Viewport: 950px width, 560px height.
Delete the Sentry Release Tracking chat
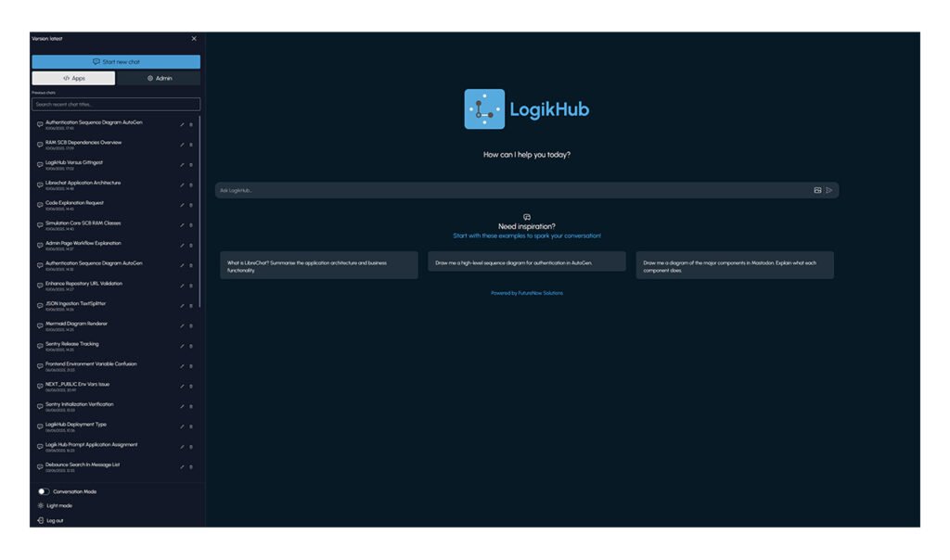(x=191, y=346)
